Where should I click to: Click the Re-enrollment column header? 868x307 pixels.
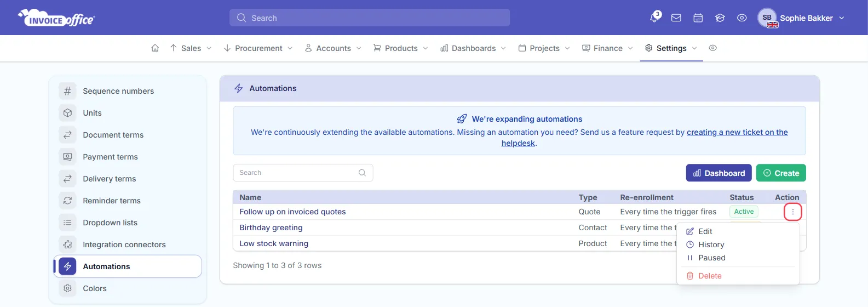point(647,197)
